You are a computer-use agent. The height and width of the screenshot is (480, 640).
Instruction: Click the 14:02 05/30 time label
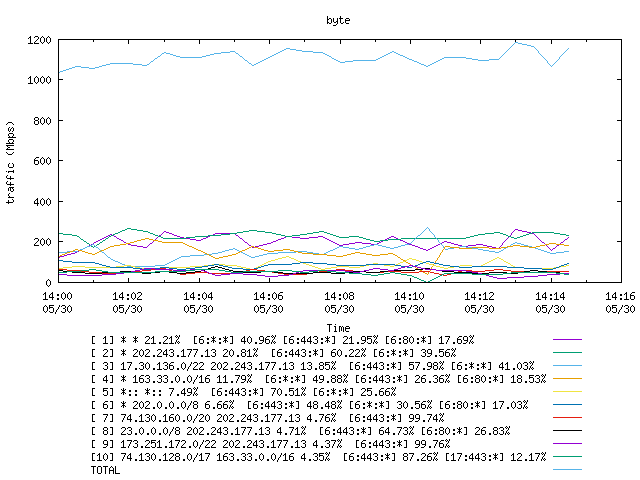click(x=127, y=302)
